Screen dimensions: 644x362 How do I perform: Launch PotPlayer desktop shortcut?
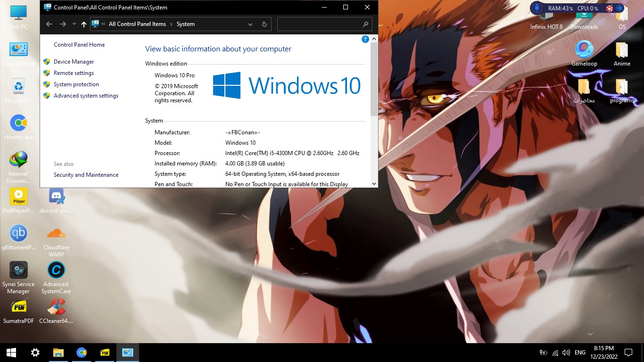point(19,200)
